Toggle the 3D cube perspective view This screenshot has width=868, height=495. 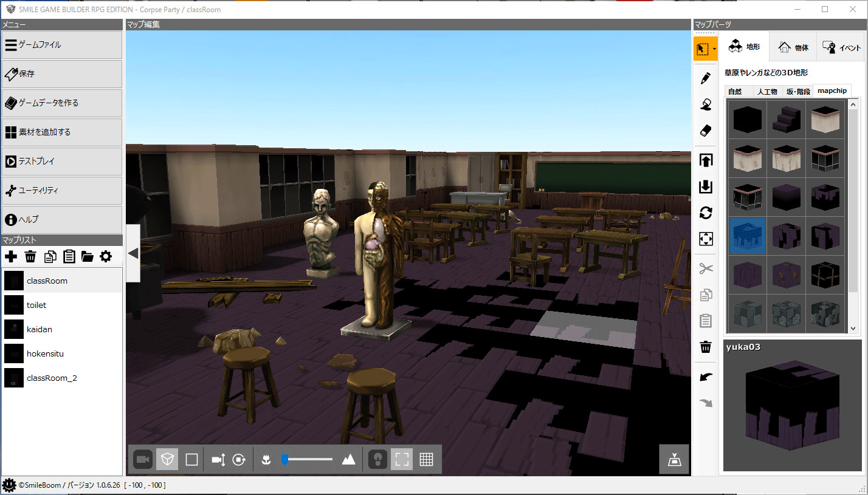pyautogui.click(x=167, y=460)
